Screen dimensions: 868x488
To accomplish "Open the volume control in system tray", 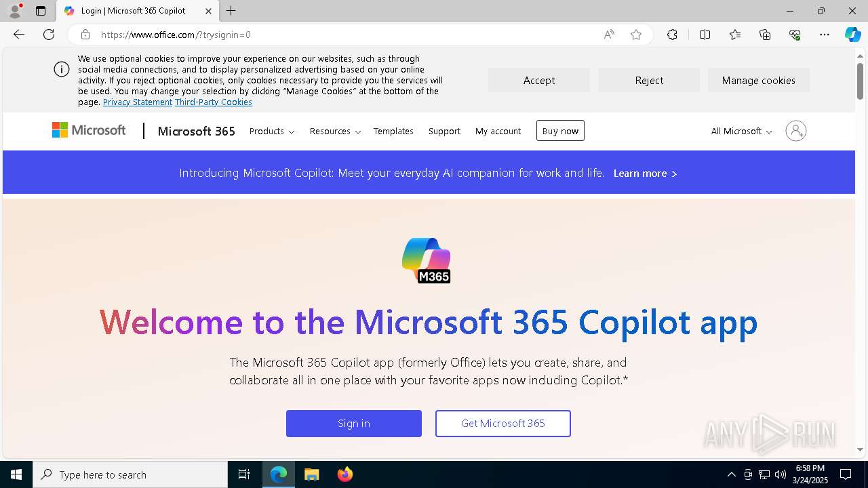I will point(781,474).
